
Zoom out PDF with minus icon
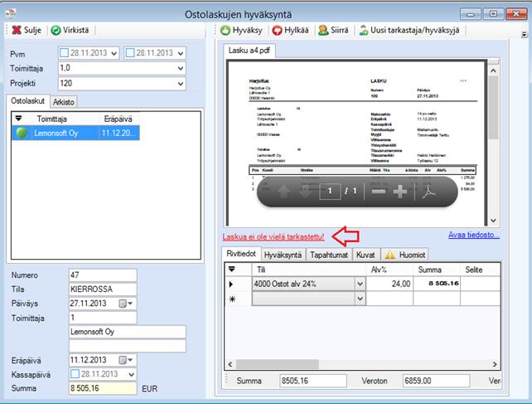(377, 191)
